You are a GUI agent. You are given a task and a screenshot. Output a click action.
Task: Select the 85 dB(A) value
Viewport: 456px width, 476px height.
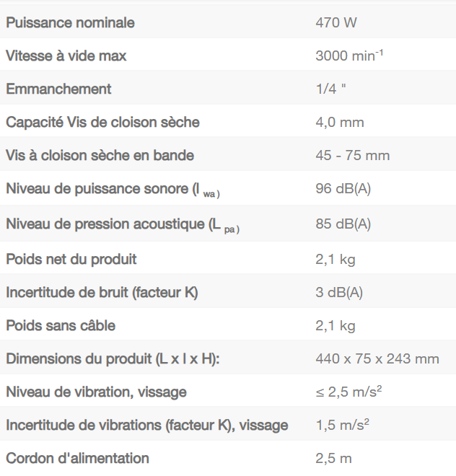(343, 224)
